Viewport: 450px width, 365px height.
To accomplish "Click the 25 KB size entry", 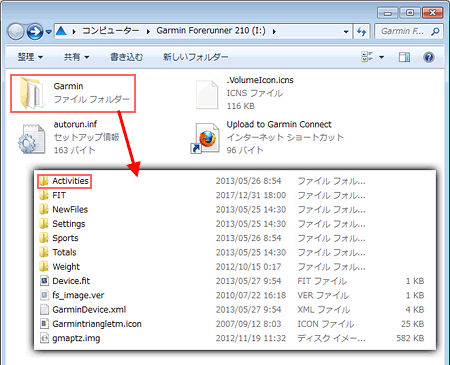I will pyautogui.click(x=412, y=324).
